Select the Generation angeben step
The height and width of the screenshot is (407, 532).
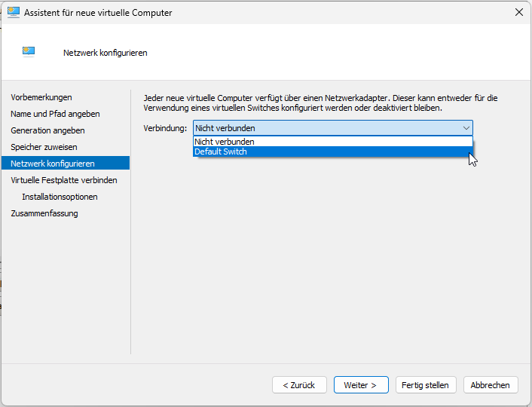coord(47,130)
